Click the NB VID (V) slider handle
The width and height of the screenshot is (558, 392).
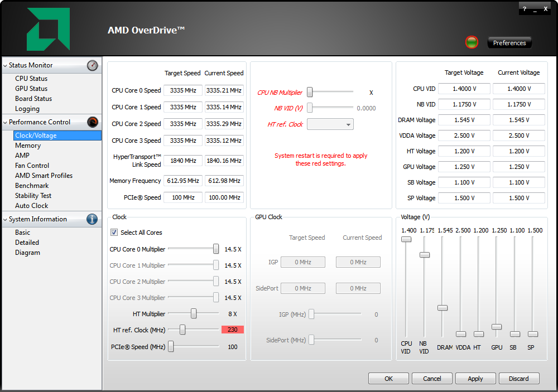click(310, 108)
